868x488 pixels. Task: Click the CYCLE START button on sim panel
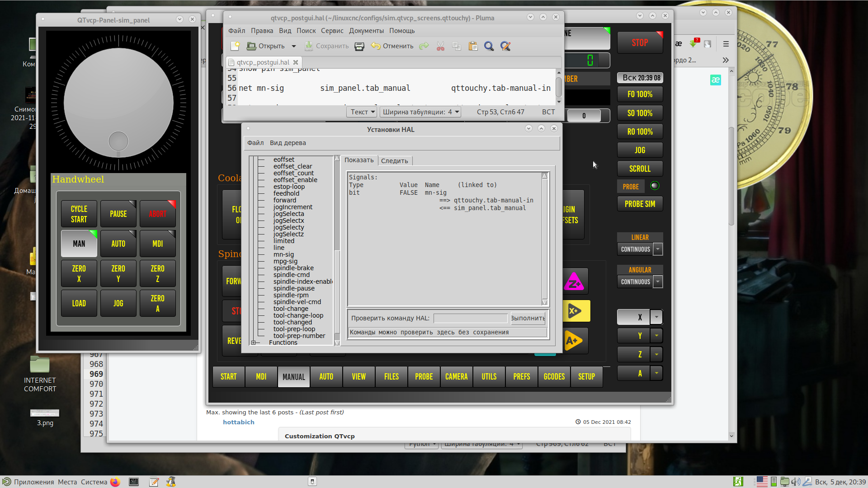point(79,214)
